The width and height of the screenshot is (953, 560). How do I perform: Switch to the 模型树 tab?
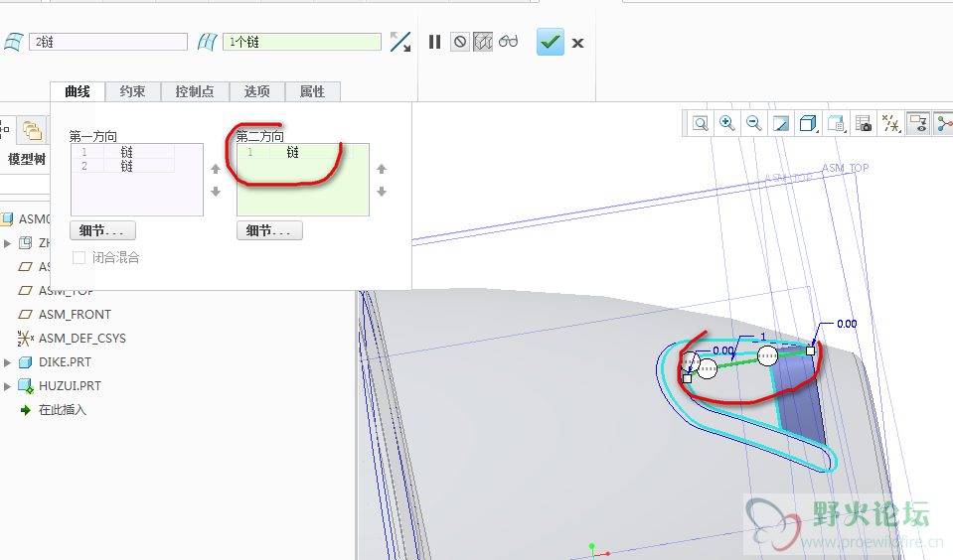(26, 159)
